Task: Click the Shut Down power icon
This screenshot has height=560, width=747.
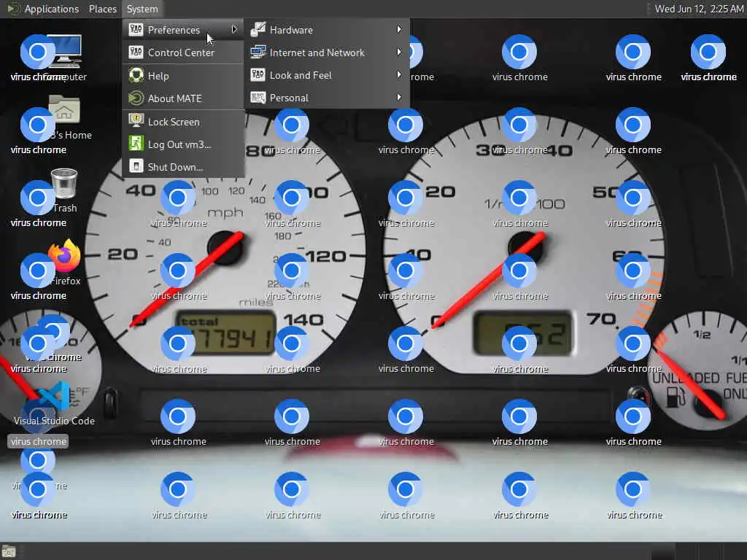Action: (136, 166)
